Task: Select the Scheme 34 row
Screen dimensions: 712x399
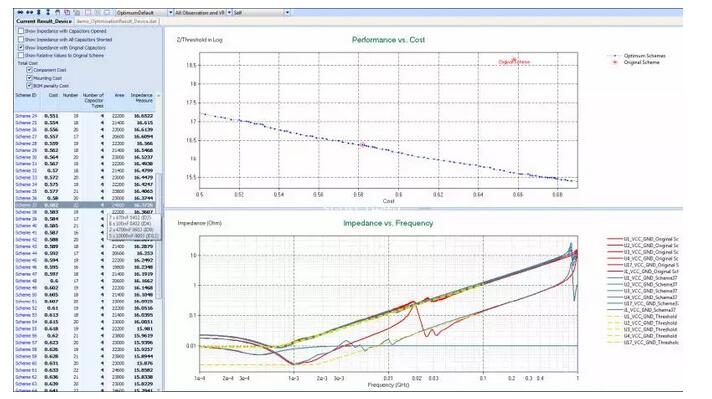Action: (85, 184)
